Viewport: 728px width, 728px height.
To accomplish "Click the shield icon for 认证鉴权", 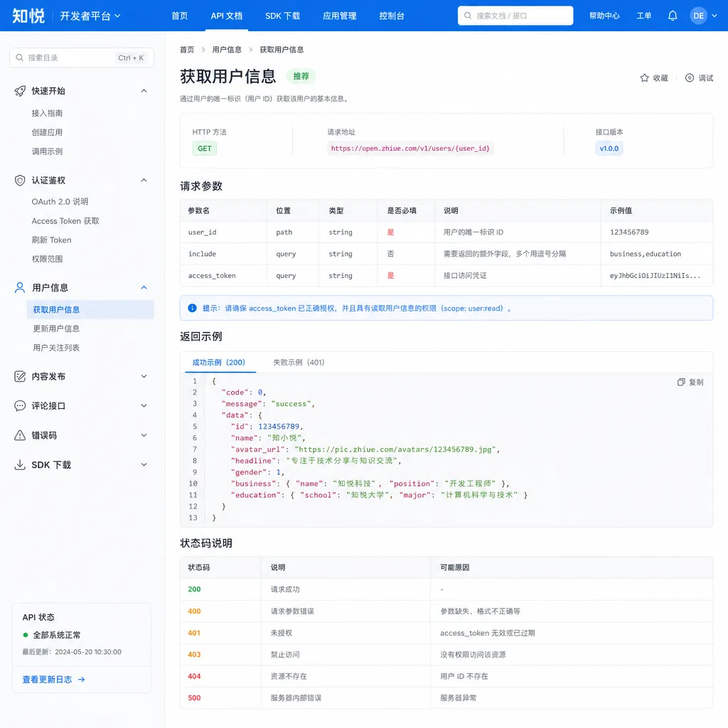I will (20, 181).
